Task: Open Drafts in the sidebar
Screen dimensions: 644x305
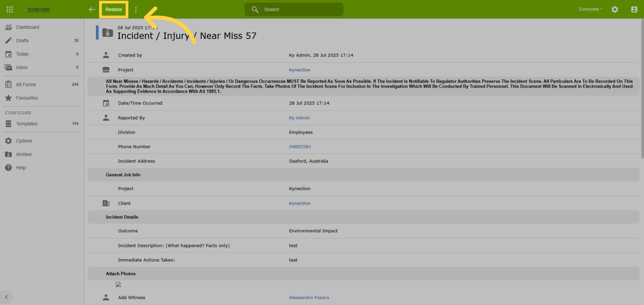Action: [42, 40]
